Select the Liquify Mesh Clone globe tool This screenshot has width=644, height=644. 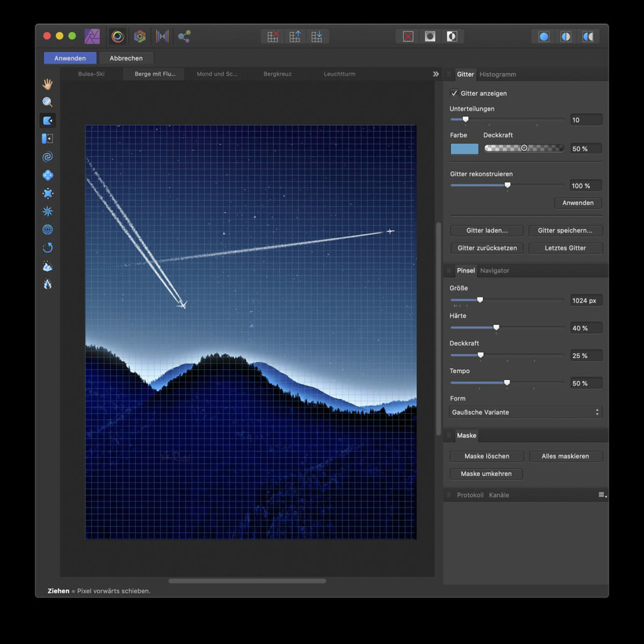[48, 230]
